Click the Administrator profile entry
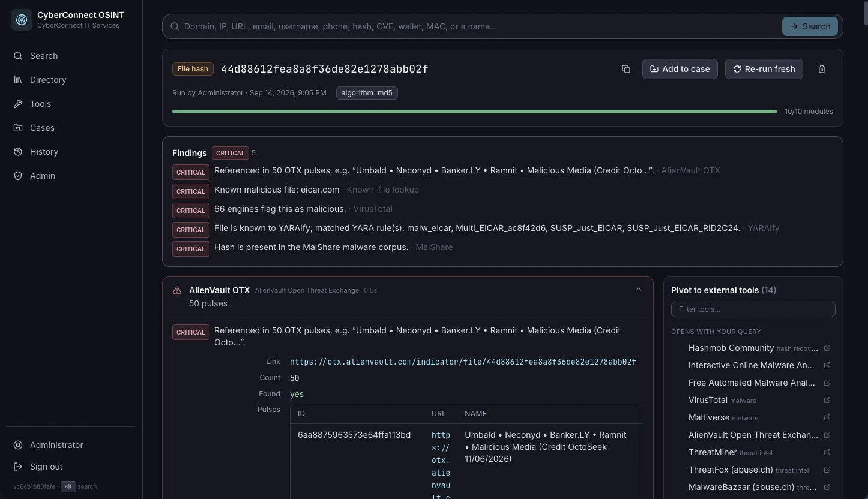868x499 pixels. click(x=71, y=445)
